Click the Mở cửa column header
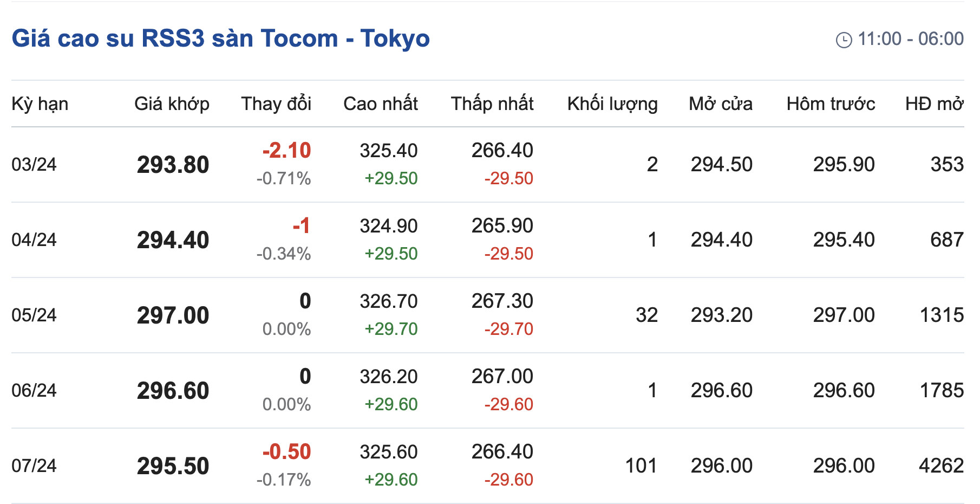980x504 pixels. point(720,104)
